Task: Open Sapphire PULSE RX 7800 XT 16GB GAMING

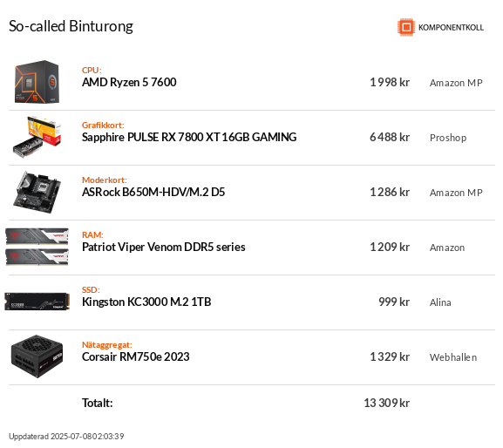Action: (189, 137)
